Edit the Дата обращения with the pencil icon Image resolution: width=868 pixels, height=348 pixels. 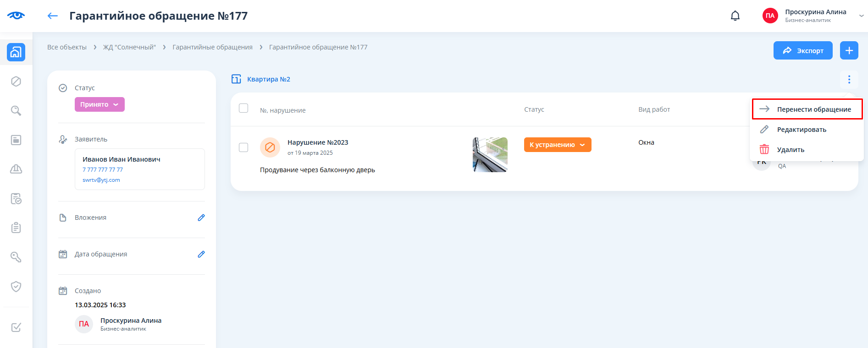click(201, 254)
